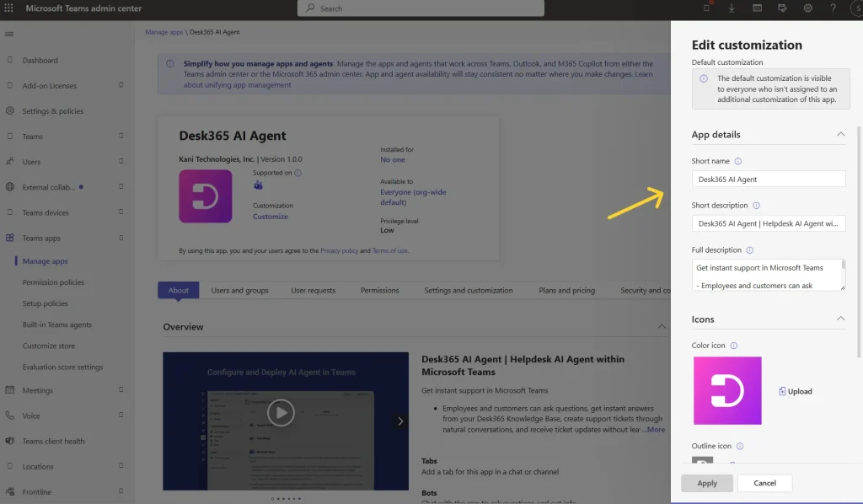Expand the Teams devices section chevron
This screenshot has height=504, width=863.
click(x=121, y=212)
